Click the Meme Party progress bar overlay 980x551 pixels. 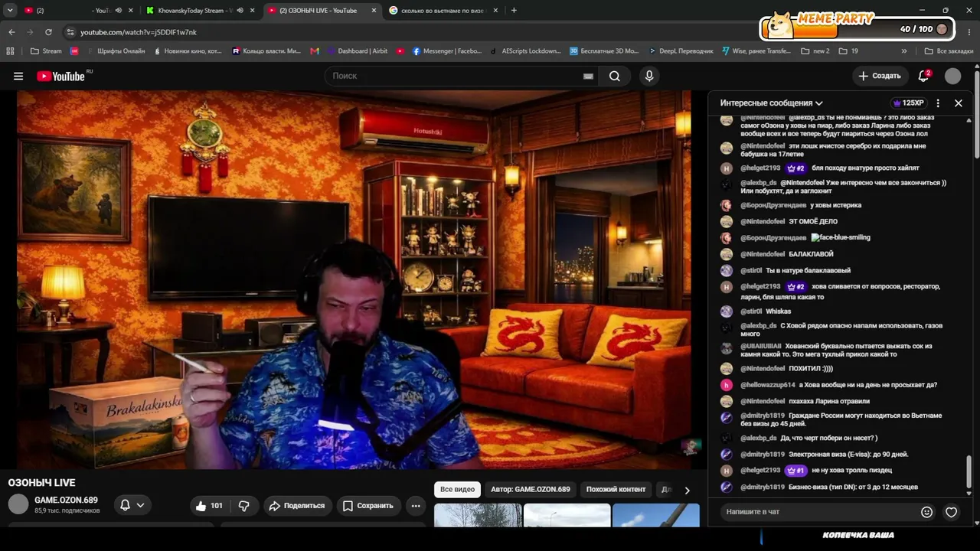(857, 28)
